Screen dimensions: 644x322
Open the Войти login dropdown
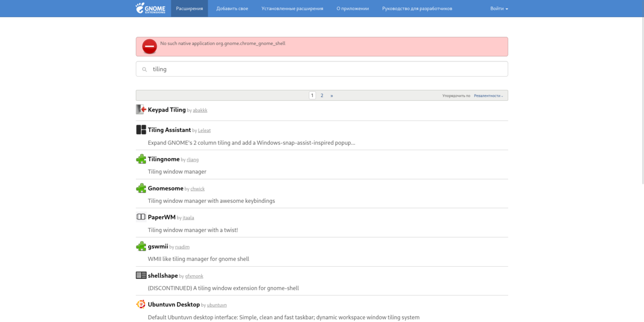point(499,9)
